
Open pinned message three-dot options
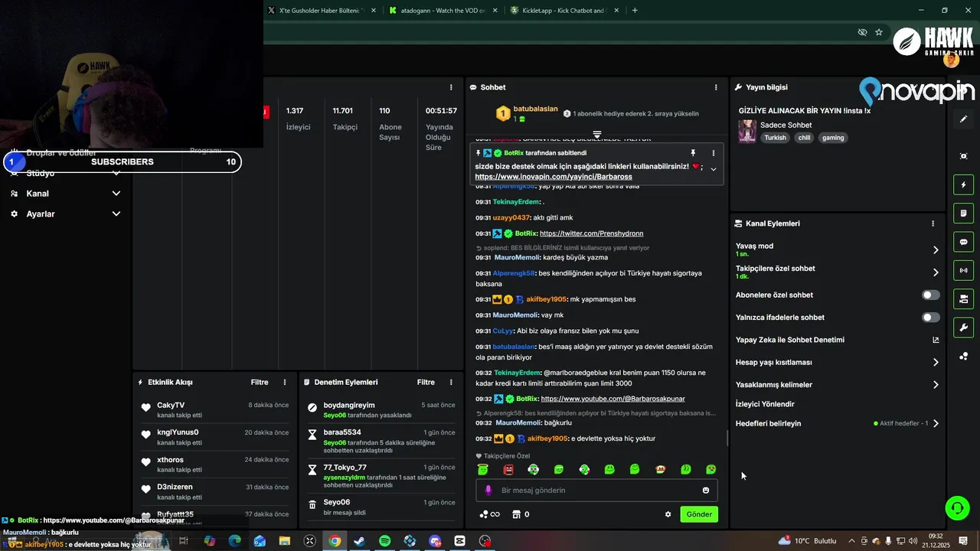click(x=714, y=153)
